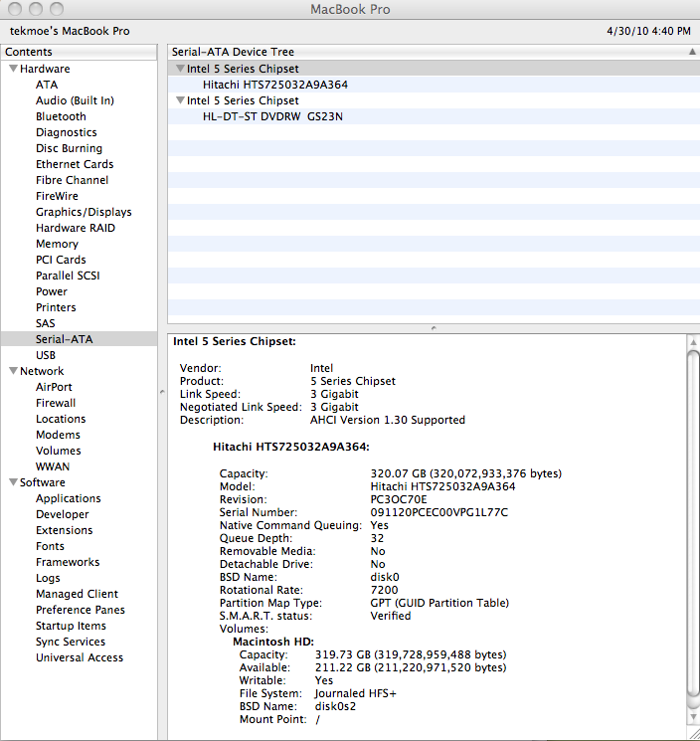
Task: Click the detail pane vertical scroll thumb
Action: click(x=693, y=524)
